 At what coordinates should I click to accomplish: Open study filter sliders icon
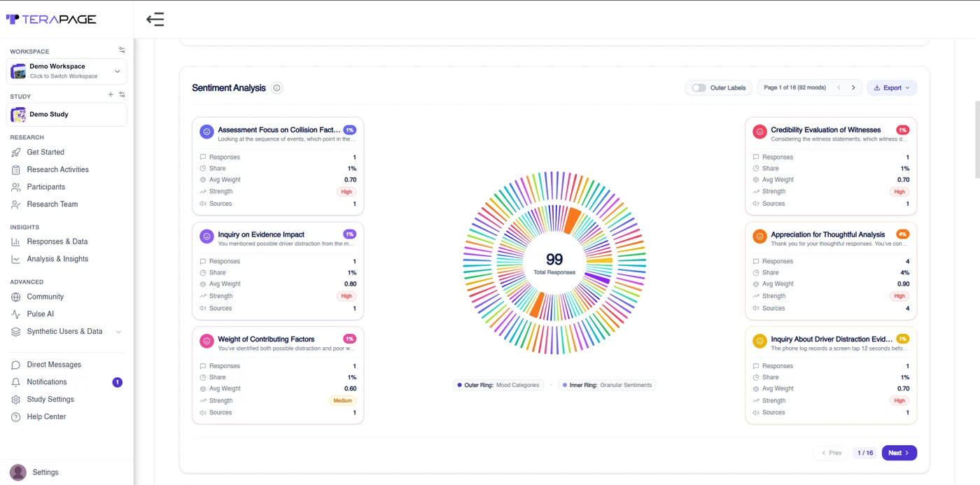point(122,94)
